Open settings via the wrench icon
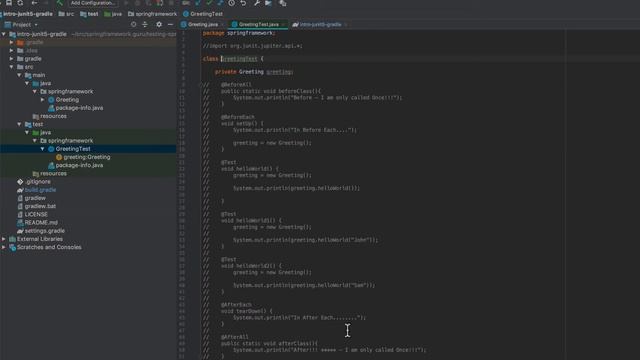Image resolution: width=640 pixels, height=360 pixels. tap(257, 3)
